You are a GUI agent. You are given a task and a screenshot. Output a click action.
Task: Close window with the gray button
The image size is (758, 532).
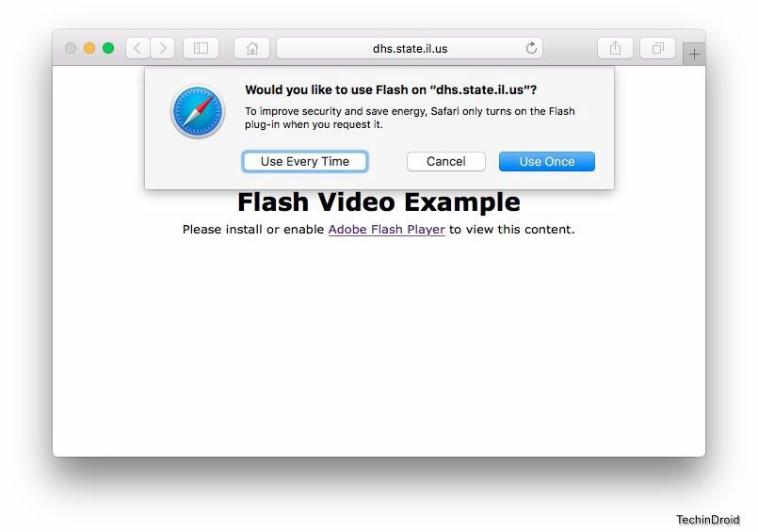(x=71, y=48)
